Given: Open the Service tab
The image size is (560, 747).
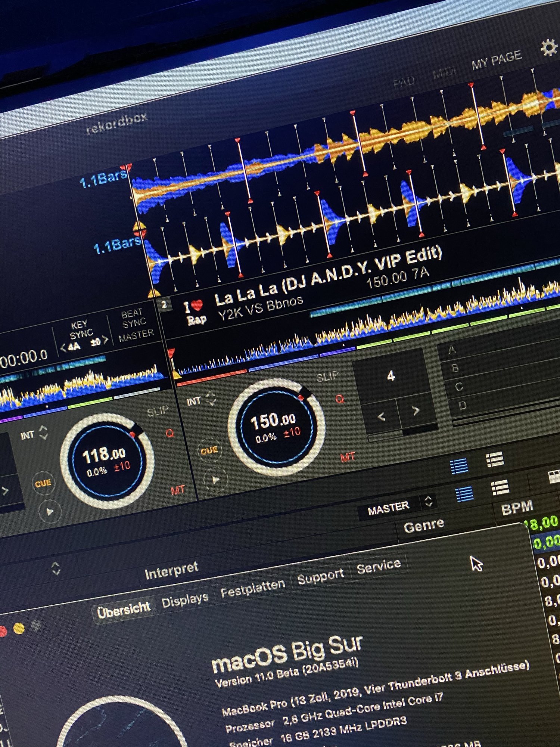Looking at the screenshot, I should 379,566.
